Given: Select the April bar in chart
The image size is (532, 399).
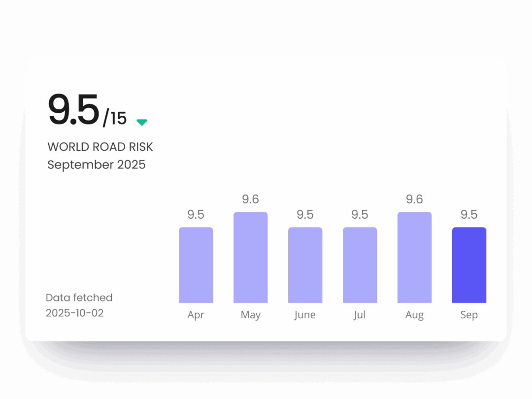Looking at the screenshot, I should point(196,265).
